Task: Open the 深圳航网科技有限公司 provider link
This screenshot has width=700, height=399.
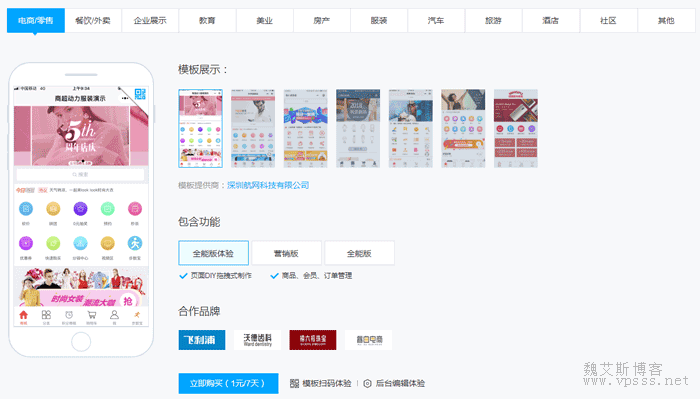Action: [268, 185]
